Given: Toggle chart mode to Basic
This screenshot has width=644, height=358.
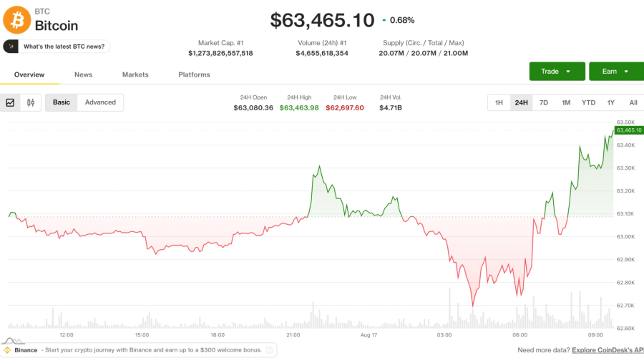Looking at the screenshot, I should click(62, 102).
